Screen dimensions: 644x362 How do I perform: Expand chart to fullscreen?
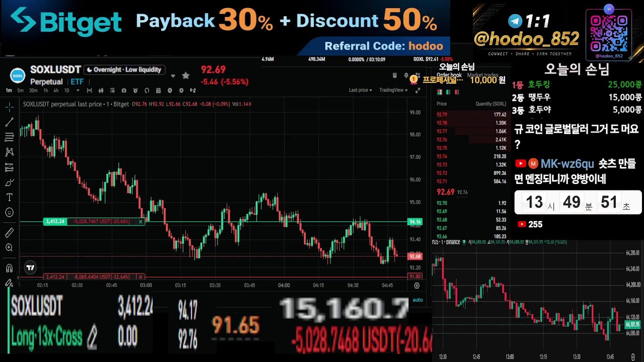418,90
